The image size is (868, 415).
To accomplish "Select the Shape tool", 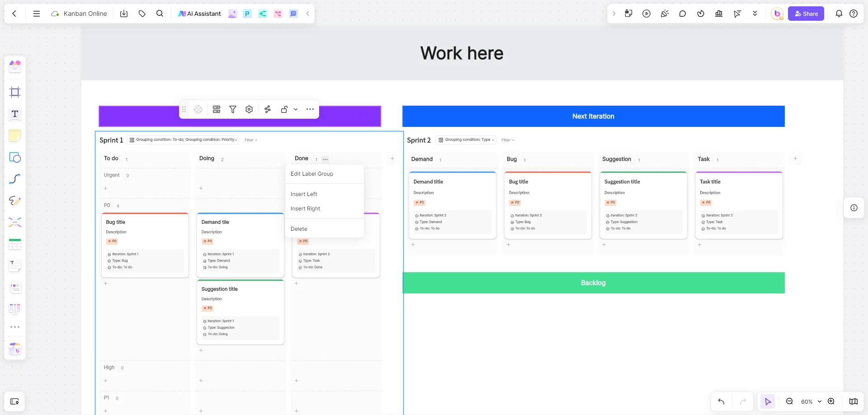I will pyautogui.click(x=15, y=157).
